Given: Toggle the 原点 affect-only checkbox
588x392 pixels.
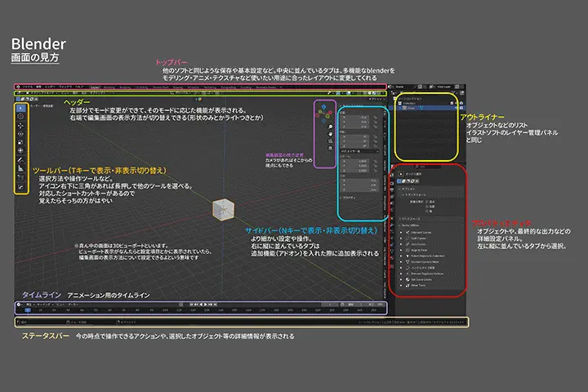Looking at the screenshot, I should (x=427, y=202).
